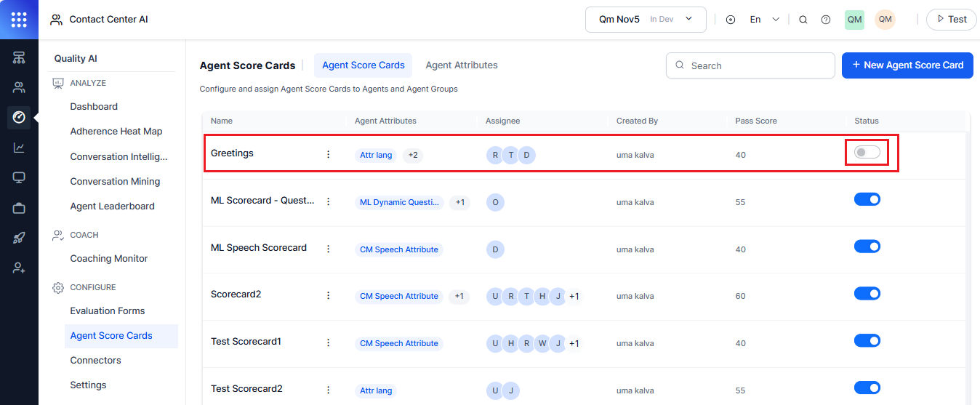Click the flow hierarchy icon in left rail
980x405 pixels.
pos(19,58)
